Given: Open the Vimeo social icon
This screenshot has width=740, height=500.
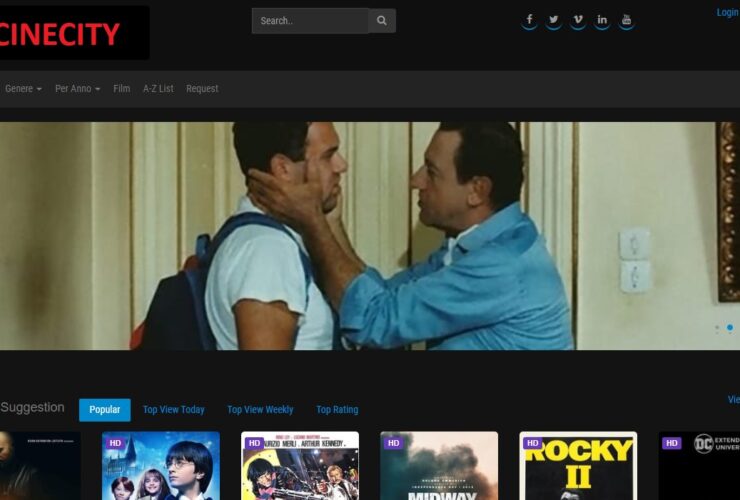Looking at the screenshot, I should [578, 20].
